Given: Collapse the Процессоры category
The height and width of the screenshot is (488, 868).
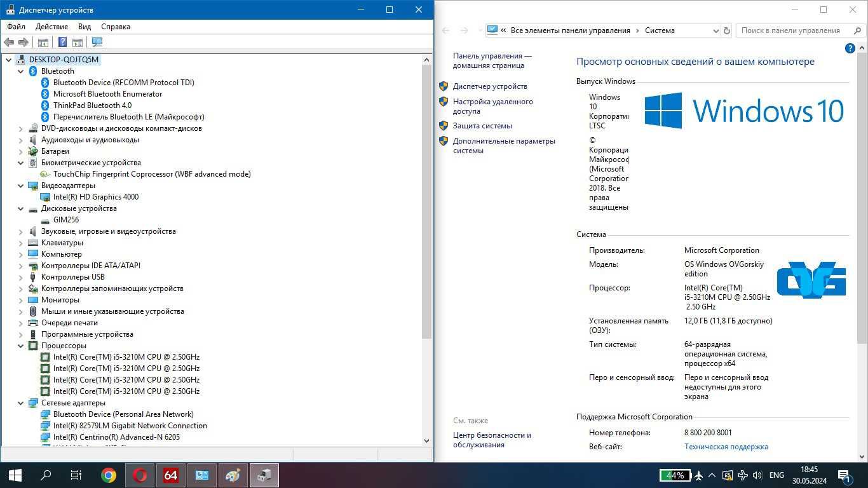Looking at the screenshot, I should coord(21,346).
